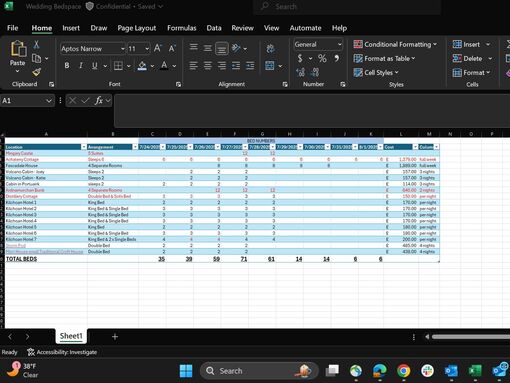
Task: Click the taskbar Search box
Action: click(x=259, y=371)
